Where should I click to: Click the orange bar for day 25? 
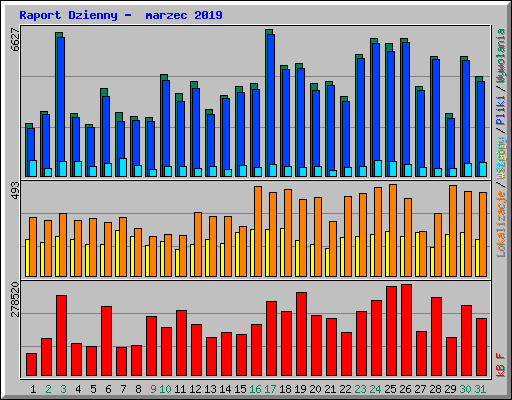point(393,230)
